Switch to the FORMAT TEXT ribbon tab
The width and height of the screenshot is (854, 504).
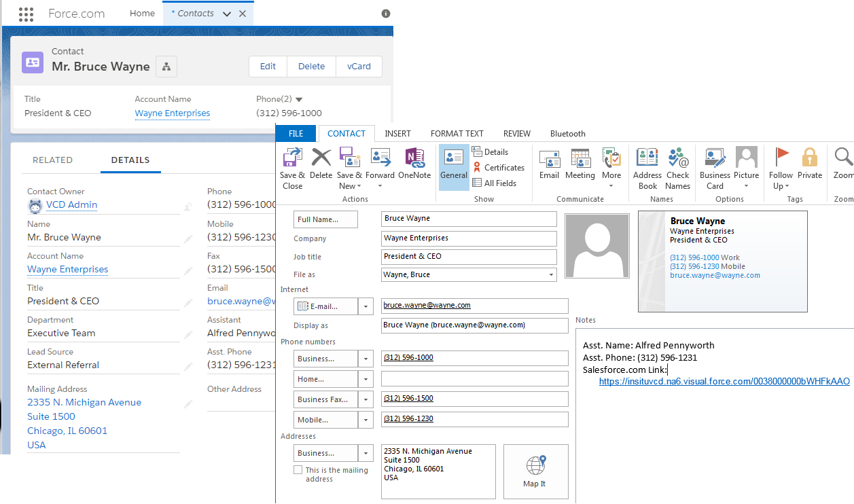click(x=457, y=133)
